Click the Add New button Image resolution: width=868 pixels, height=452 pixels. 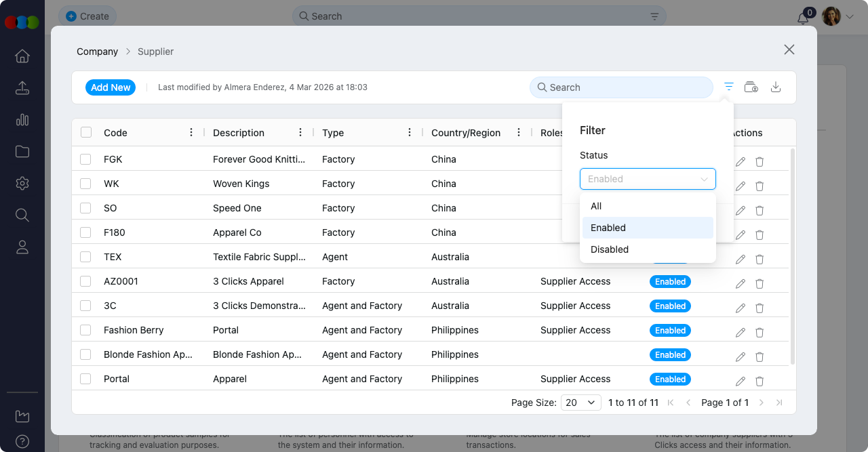click(111, 87)
